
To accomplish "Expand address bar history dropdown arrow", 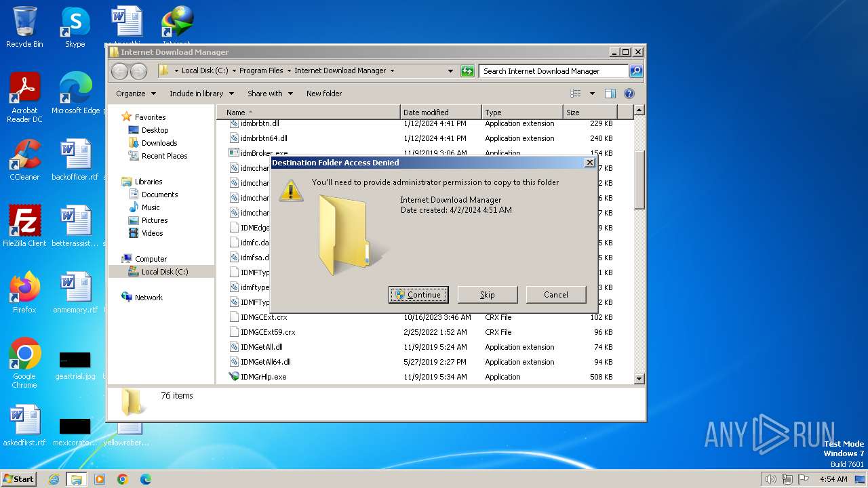I will (x=450, y=70).
